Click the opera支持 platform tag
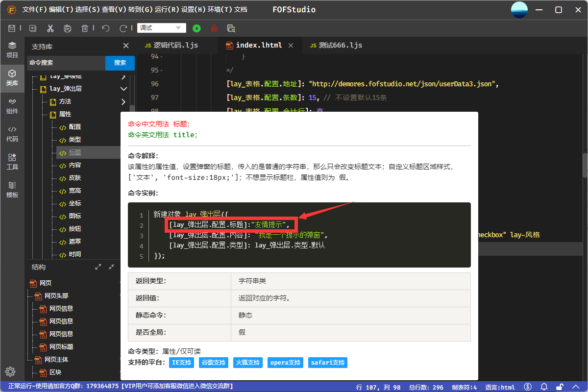 point(285,363)
